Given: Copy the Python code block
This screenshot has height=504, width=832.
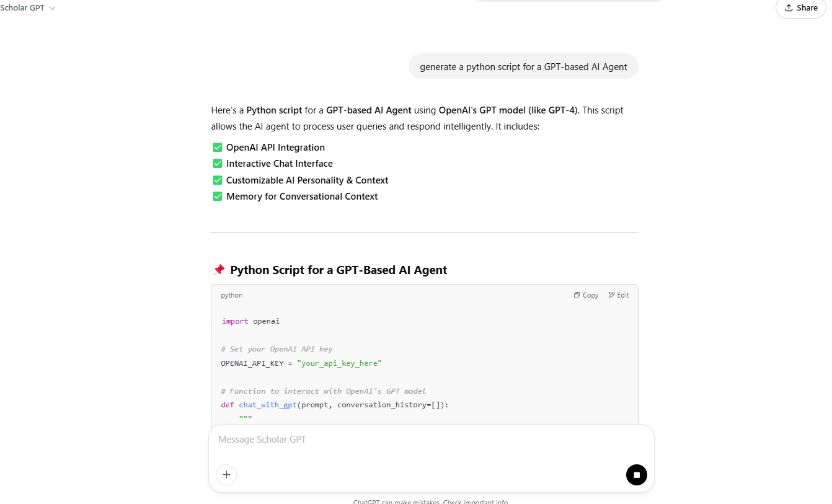Looking at the screenshot, I should pos(586,296).
